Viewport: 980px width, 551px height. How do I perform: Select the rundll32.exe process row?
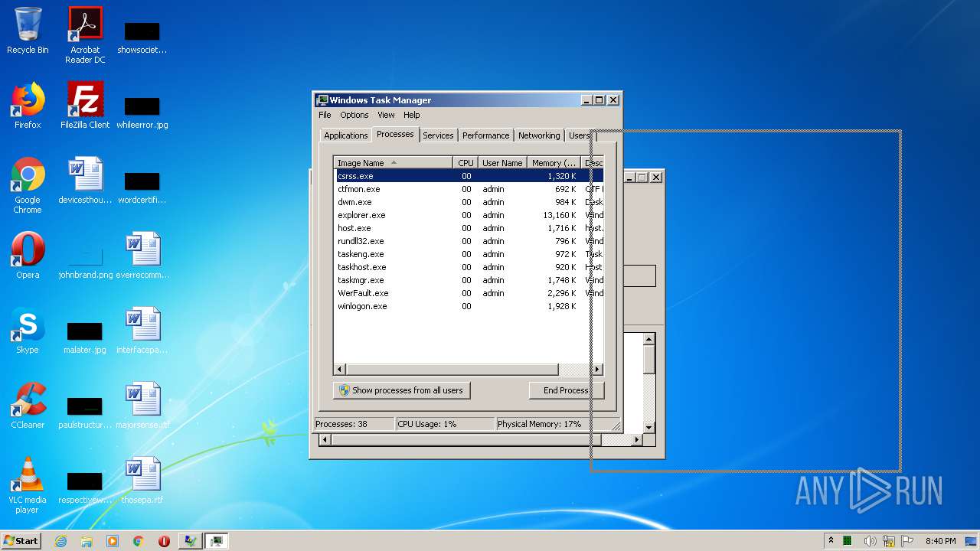(469, 241)
